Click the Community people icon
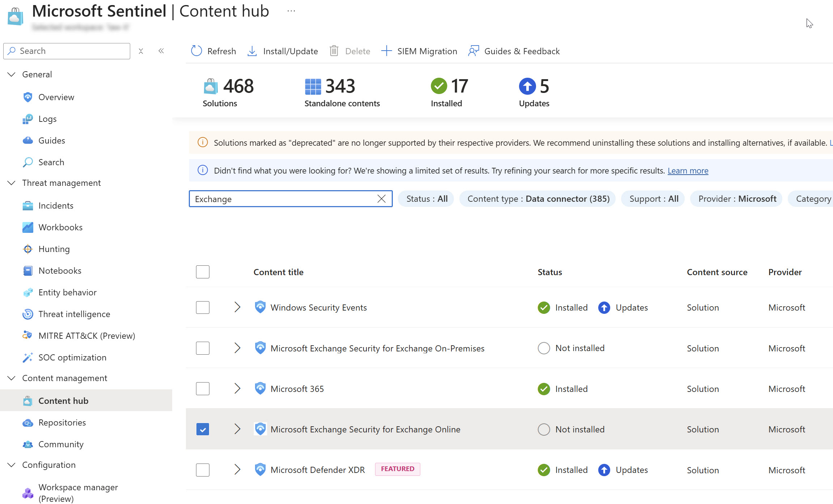The image size is (833, 504). 28,444
